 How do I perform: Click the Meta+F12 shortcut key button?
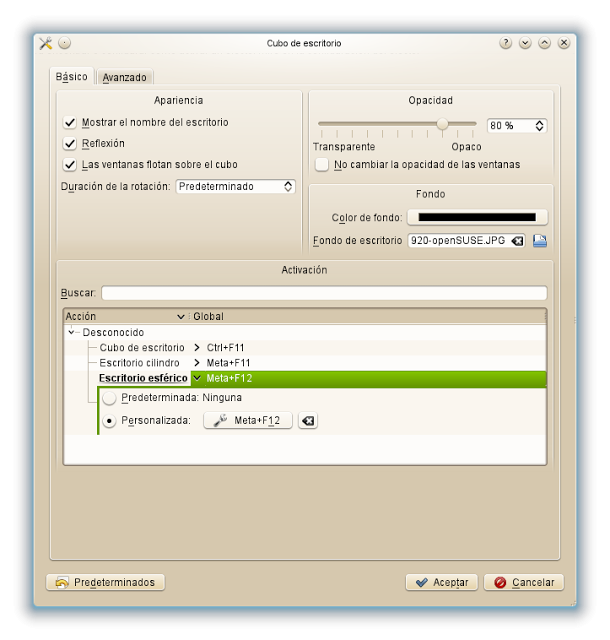(x=248, y=421)
